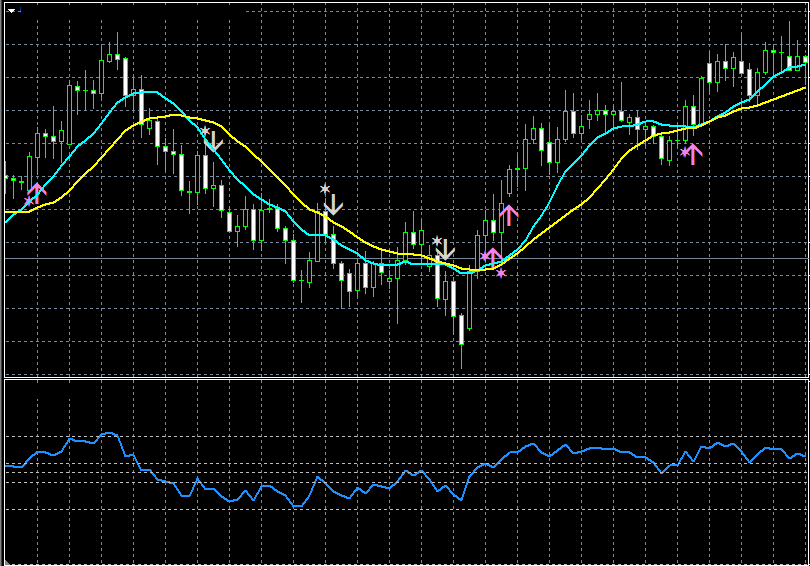This screenshot has height=566, width=810.
Task: Select the pink up arrow at the moving average crossover bottom
Action: (492, 258)
